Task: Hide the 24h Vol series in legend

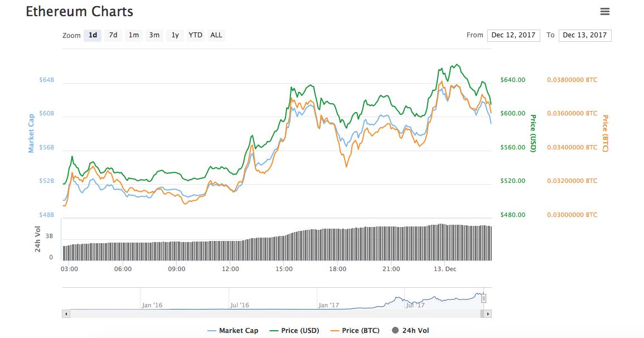Action: click(410, 331)
